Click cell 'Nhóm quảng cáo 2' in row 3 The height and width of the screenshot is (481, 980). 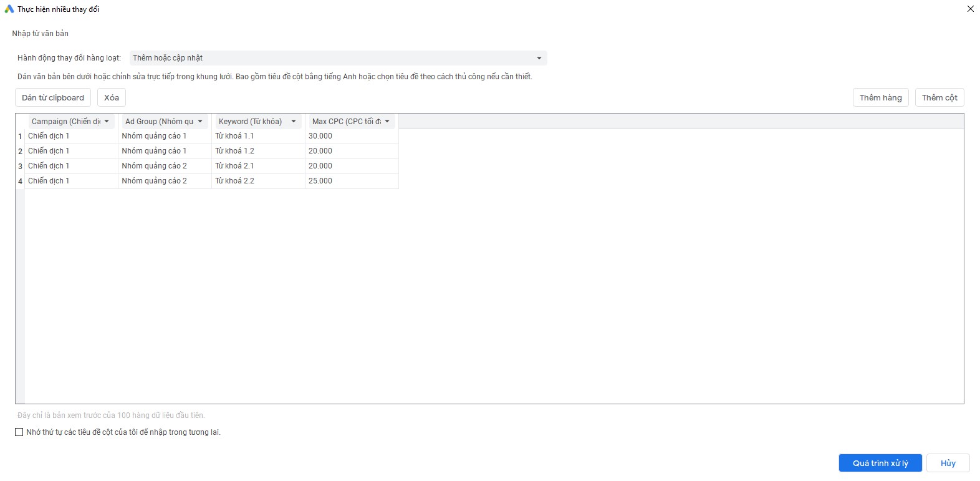[x=154, y=166]
